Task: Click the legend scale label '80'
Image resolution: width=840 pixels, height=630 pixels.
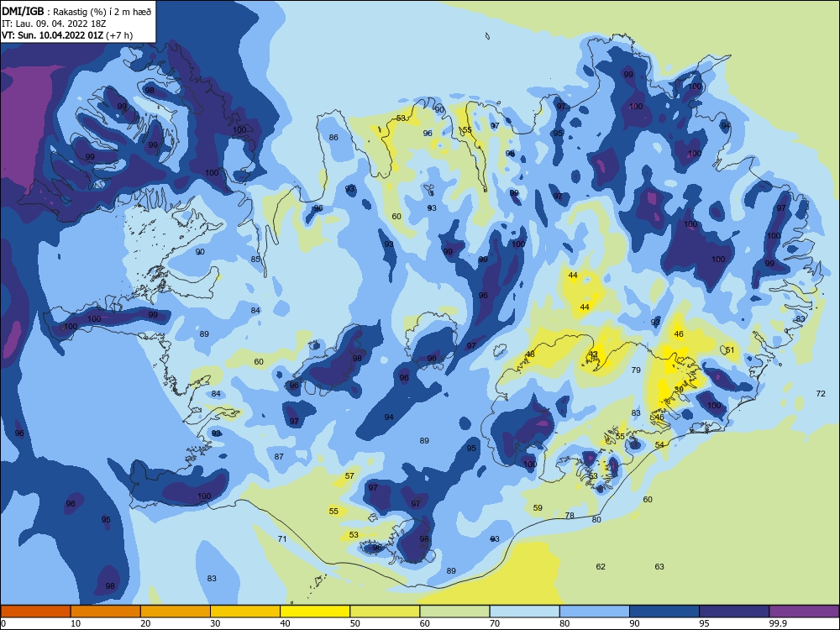Action: [x=564, y=623]
